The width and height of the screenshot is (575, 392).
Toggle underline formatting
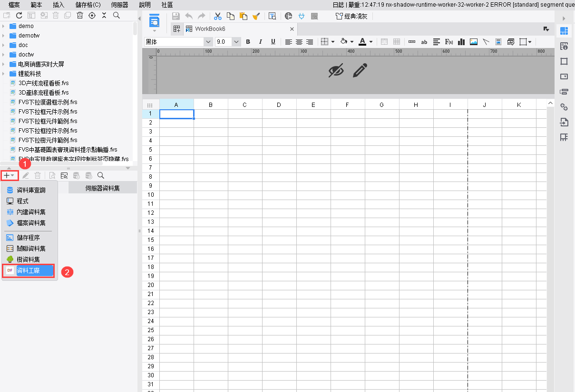click(x=273, y=42)
